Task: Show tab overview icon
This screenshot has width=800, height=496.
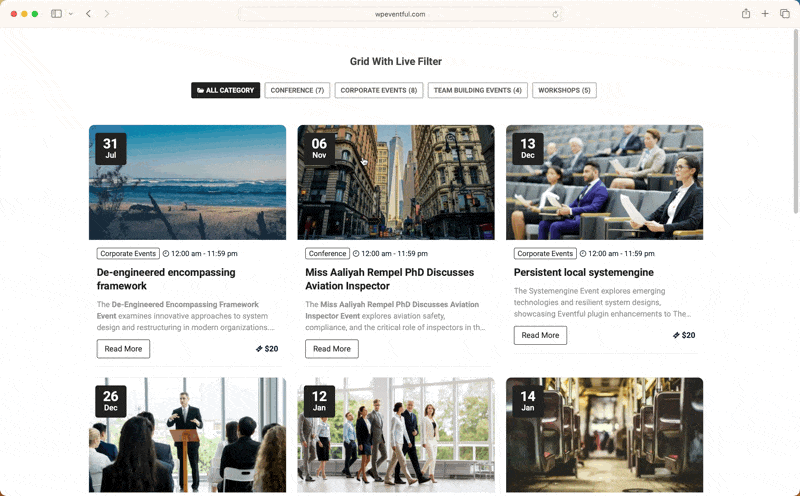Action: click(785, 14)
